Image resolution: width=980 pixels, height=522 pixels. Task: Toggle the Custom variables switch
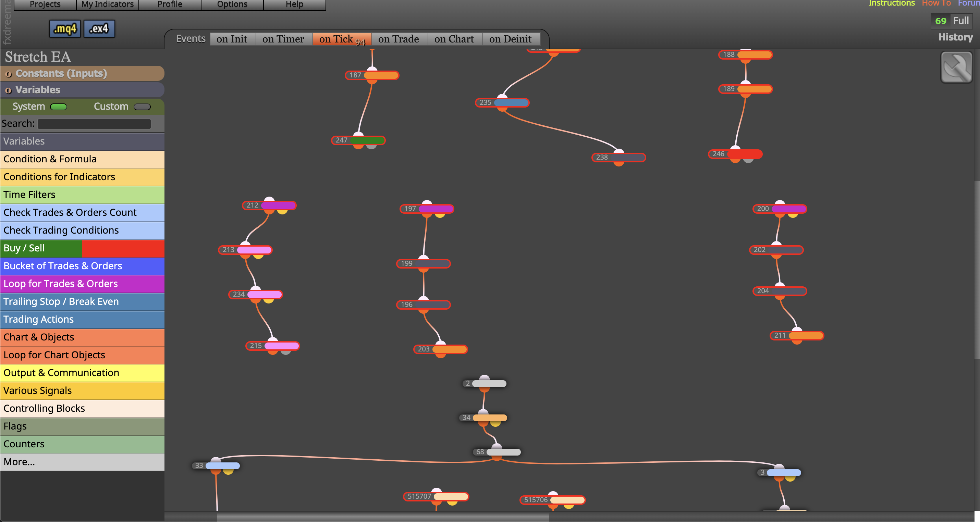pos(142,107)
